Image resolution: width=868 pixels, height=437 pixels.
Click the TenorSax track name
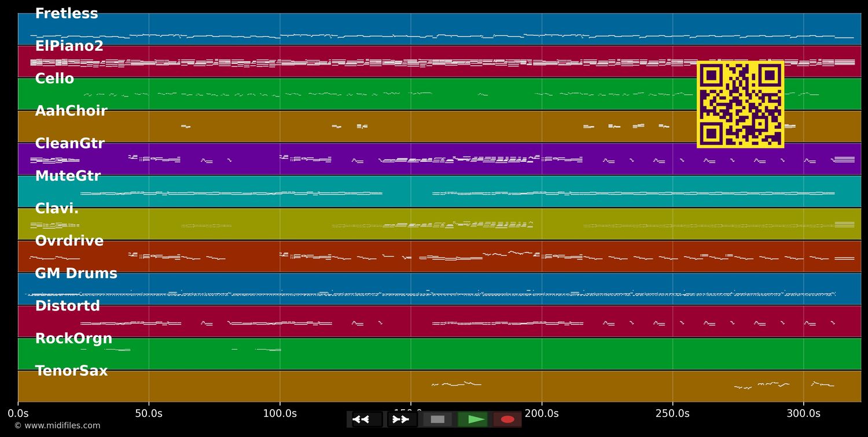coord(71,371)
